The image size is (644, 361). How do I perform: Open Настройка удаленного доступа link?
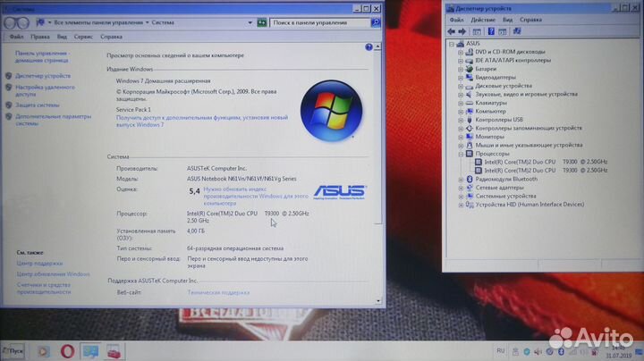pyautogui.click(x=46, y=90)
